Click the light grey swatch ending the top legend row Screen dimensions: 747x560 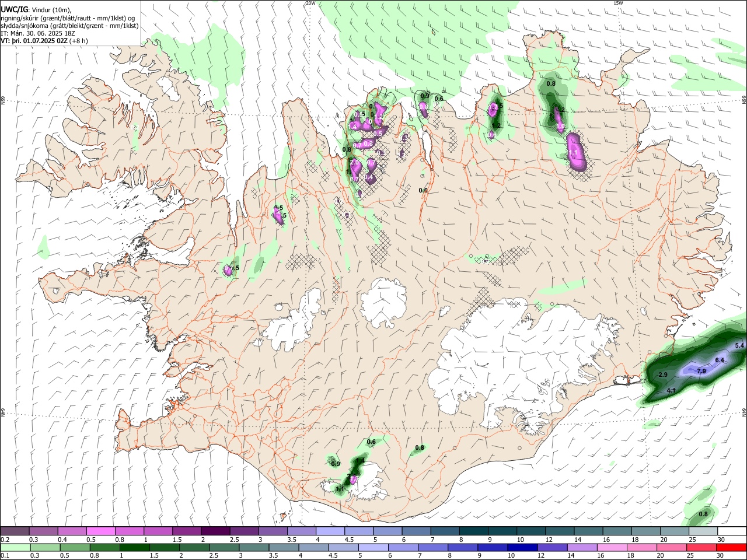[x=703, y=531]
